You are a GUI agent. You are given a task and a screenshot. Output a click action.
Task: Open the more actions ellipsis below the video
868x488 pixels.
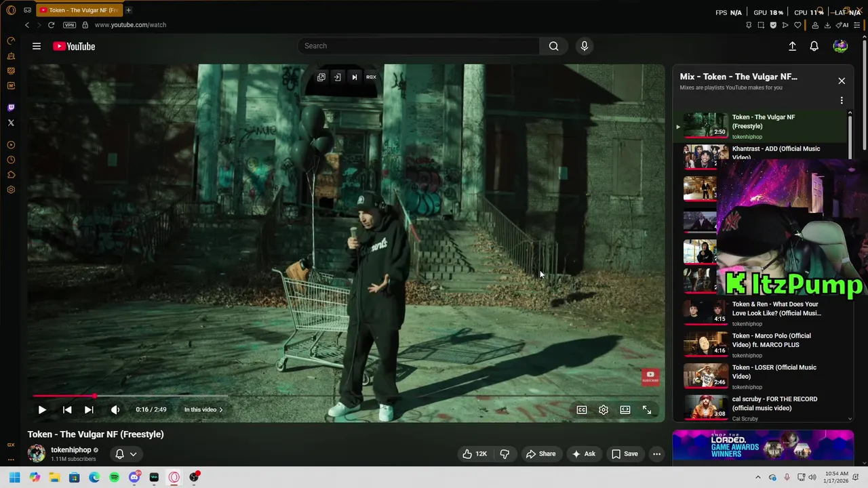pyautogui.click(x=656, y=454)
